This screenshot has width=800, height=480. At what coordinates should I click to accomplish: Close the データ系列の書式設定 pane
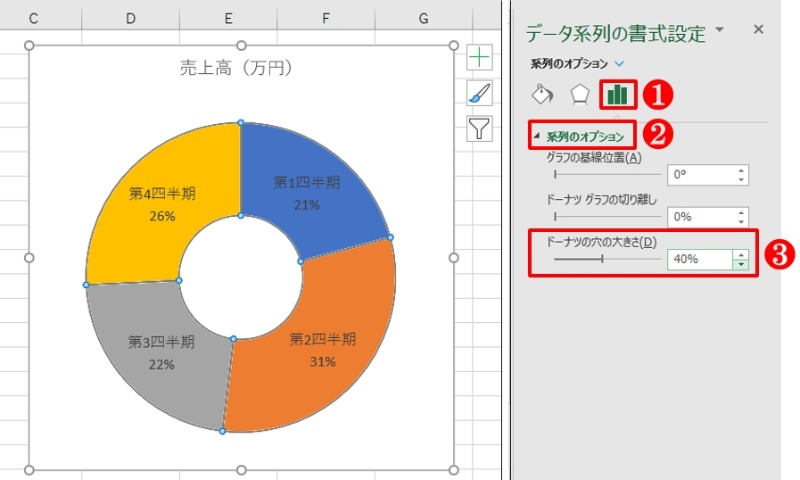pos(758,30)
